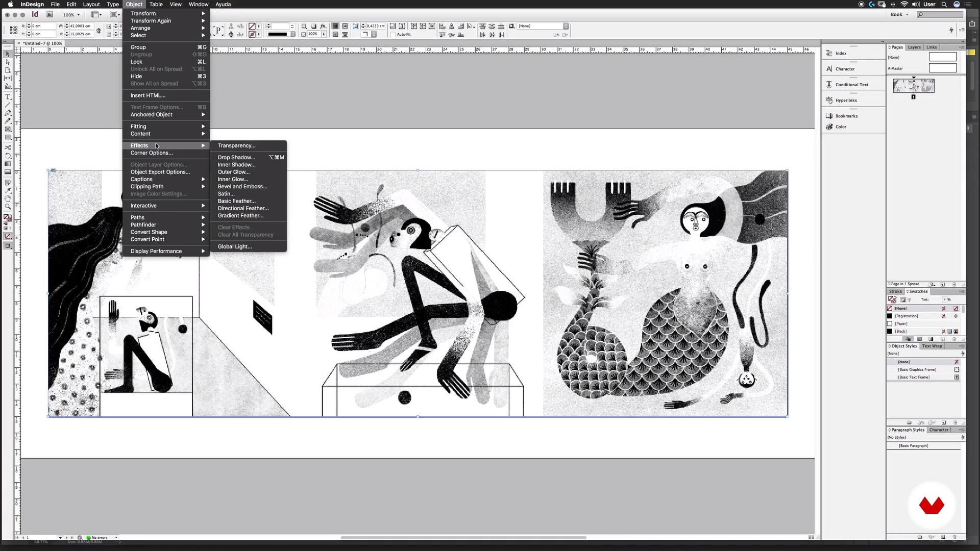
Task: Toggle fill and stroke swatch in toolbox
Action: coord(8,218)
